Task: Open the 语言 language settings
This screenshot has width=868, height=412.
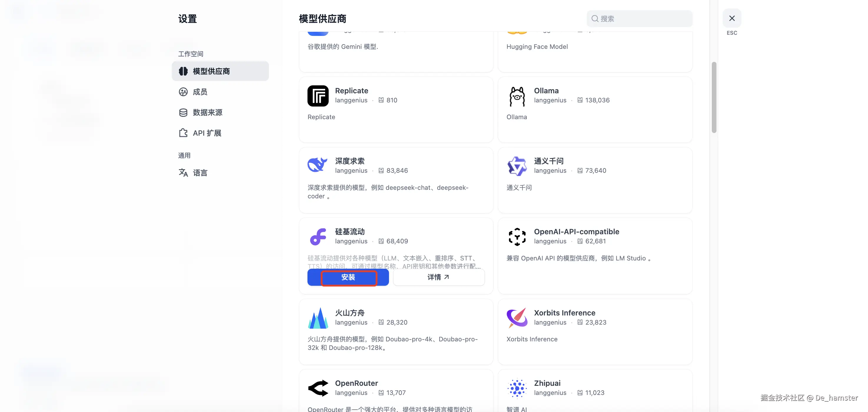Action: (200, 173)
